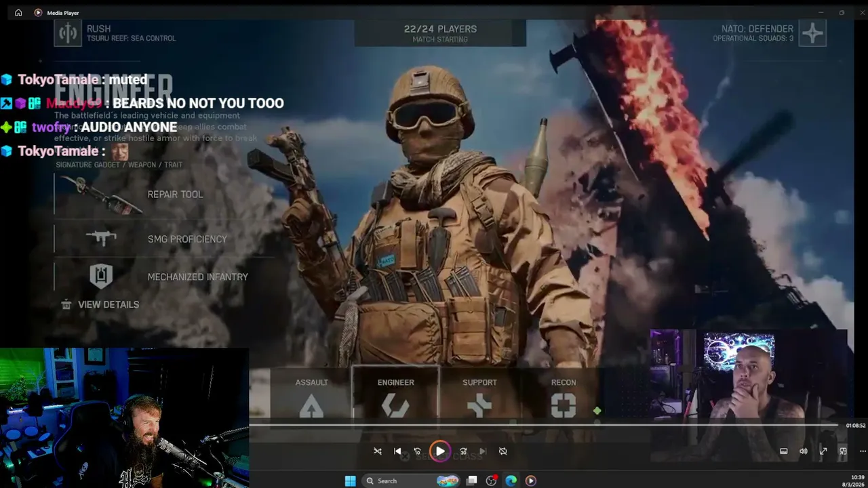Viewport: 868px width, 488px height.
Task: Open View Details for Engineer class
Action: point(100,304)
